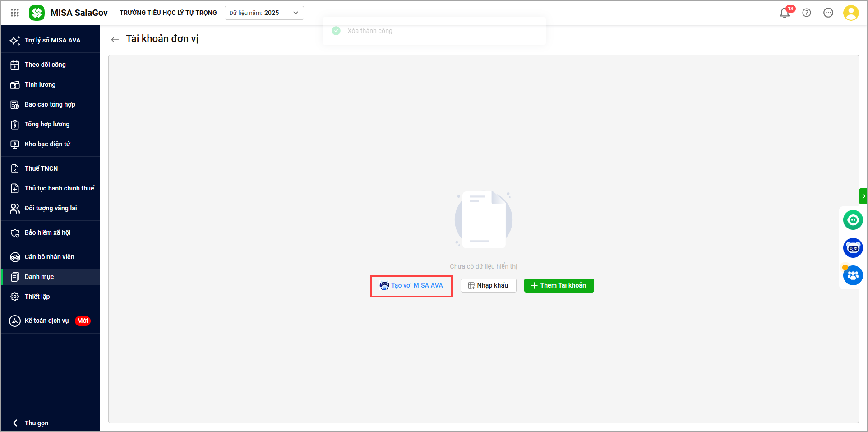Expand the green right-edge side panel arrow
This screenshot has width=868, height=432.
tap(863, 196)
